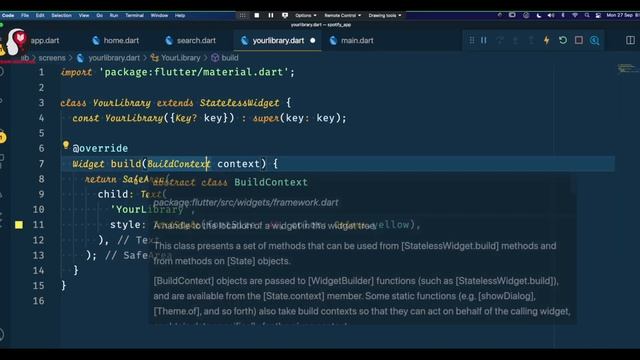Click yourlibrary.dart in the breadcrumb

tap(114, 58)
